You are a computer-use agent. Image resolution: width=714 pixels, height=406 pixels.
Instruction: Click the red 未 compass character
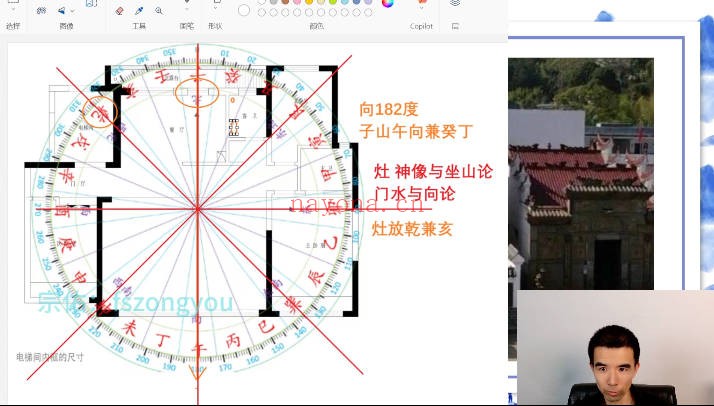pyautogui.click(x=128, y=328)
